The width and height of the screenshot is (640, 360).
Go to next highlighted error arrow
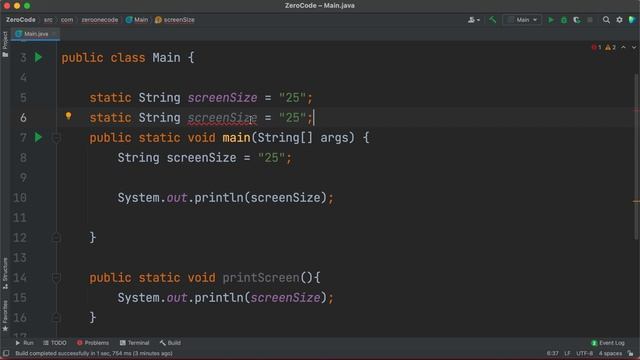tap(634, 47)
